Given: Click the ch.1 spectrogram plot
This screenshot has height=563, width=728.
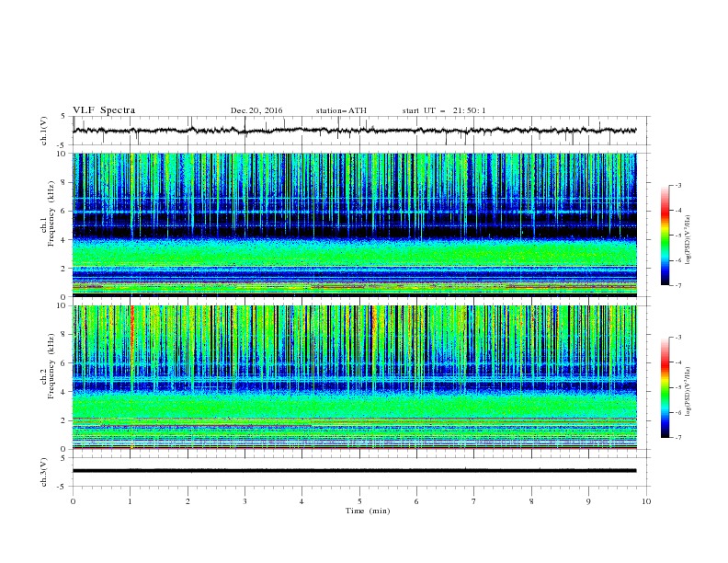Looking at the screenshot, I should [354, 224].
